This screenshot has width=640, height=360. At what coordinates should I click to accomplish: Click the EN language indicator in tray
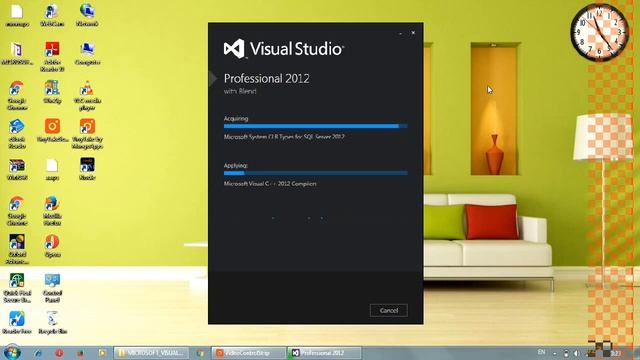click(541, 352)
